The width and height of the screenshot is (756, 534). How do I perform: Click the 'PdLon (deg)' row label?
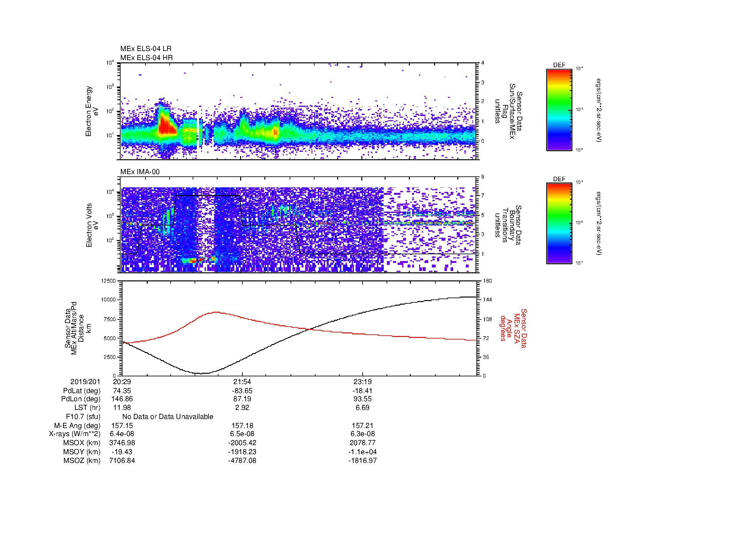[81, 399]
